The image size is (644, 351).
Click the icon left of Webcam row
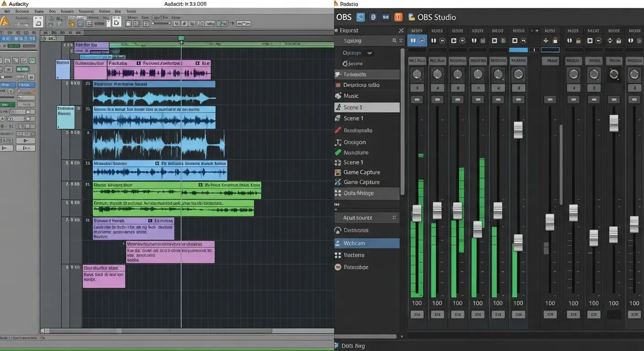tap(338, 243)
